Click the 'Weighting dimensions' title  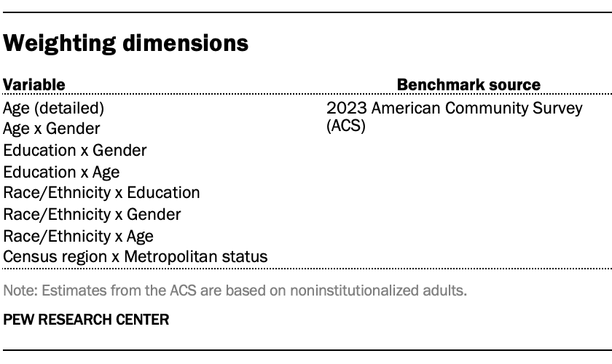(125, 44)
